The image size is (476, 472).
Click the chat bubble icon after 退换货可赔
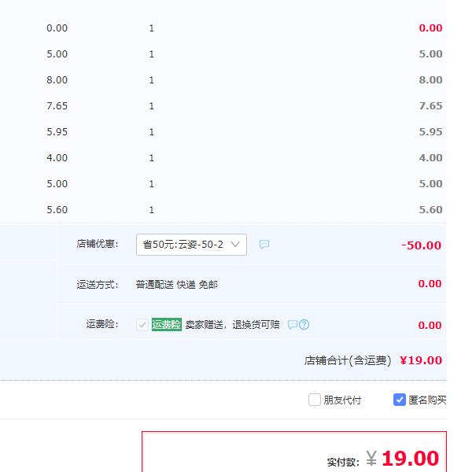[x=292, y=324]
